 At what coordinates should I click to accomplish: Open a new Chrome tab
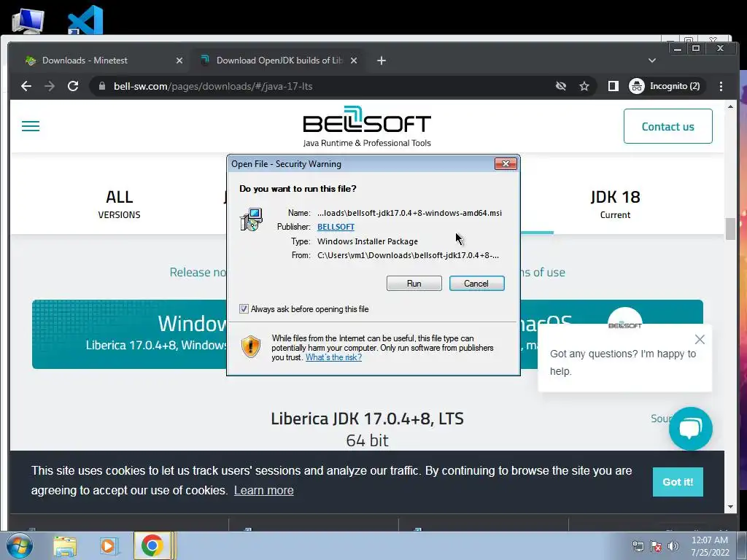coord(381,61)
